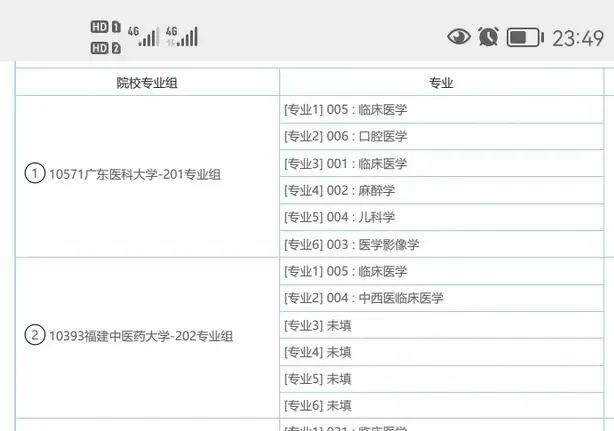614x431 pixels.
Task: Tap the second 4G signal strength icon
Action: (182, 36)
